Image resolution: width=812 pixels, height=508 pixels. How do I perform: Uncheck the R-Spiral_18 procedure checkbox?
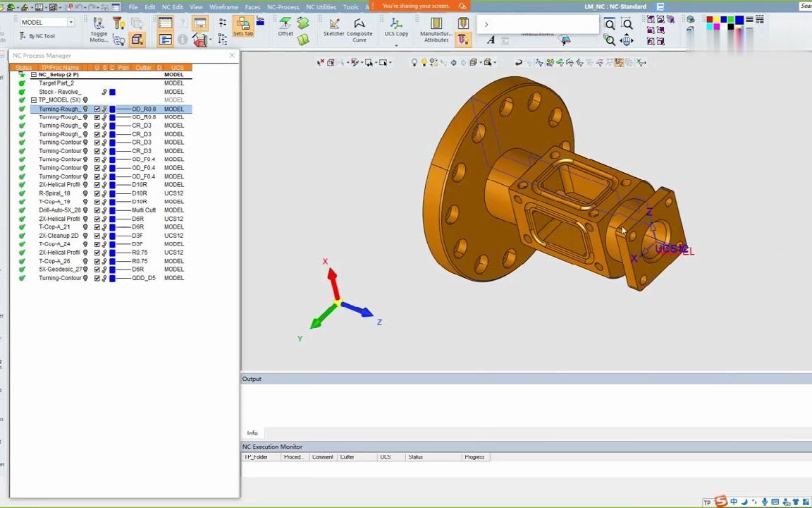point(97,193)
